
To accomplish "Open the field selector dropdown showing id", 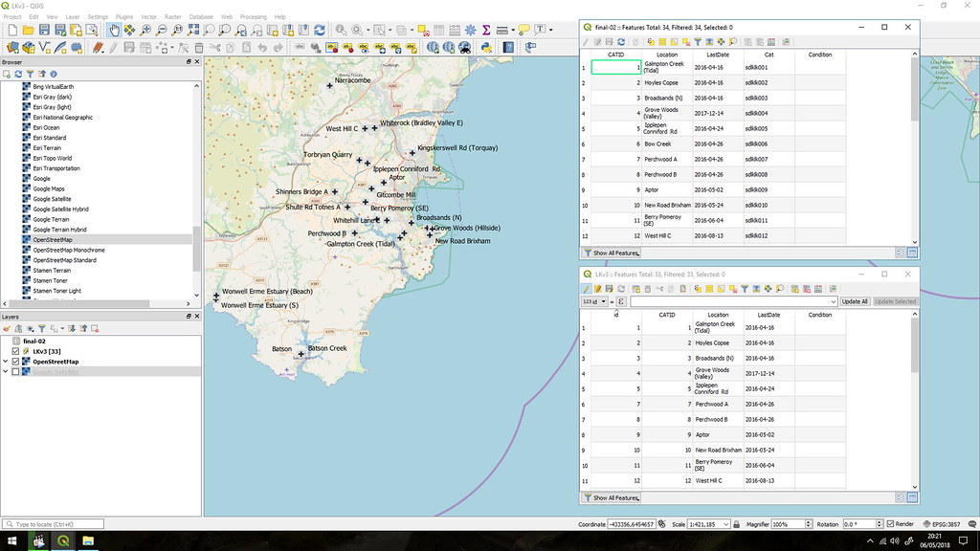I will (593, 301).
